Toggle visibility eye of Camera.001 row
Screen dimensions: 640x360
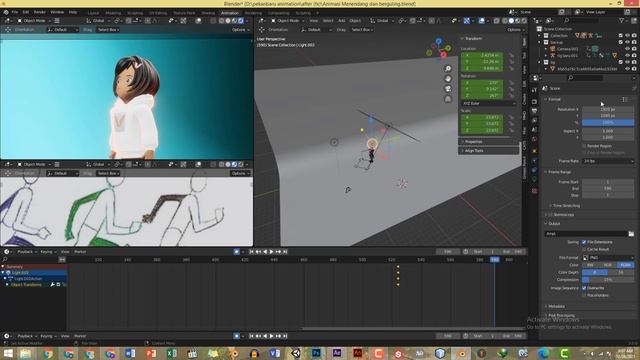(627, 49)
